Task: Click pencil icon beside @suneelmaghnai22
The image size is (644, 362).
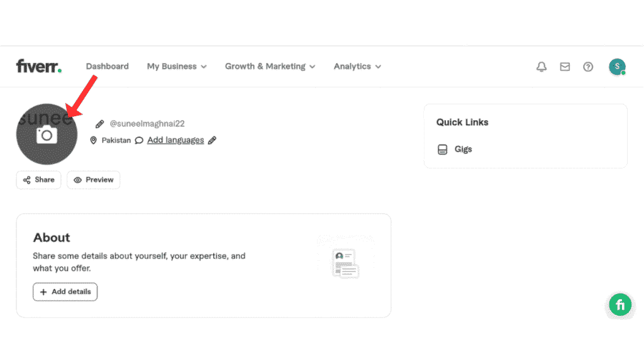Action: tap(99, 124)
